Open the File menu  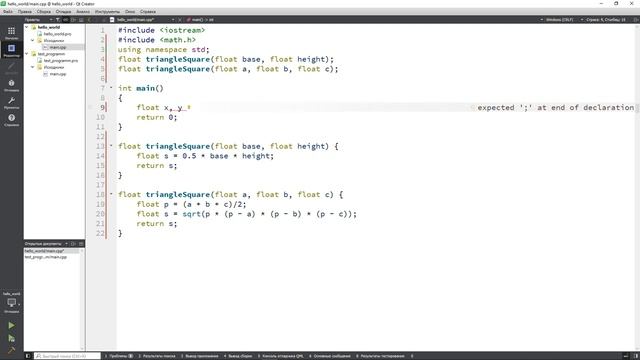click(x=8, y=12)
